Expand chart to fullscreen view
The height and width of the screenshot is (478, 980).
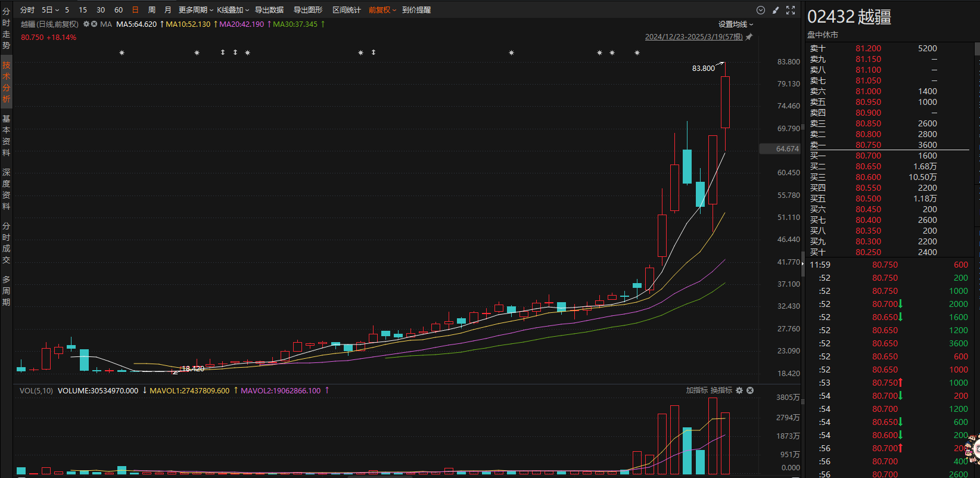point(791,10)
